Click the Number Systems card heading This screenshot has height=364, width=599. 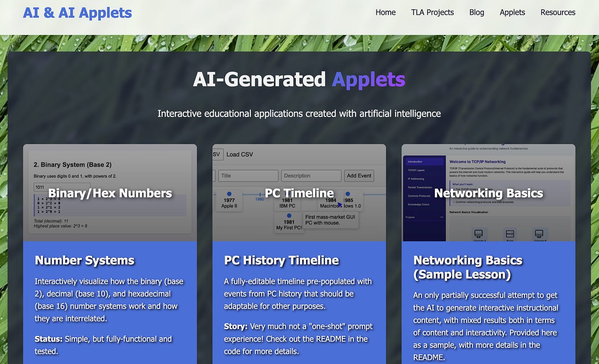[84, 260]
